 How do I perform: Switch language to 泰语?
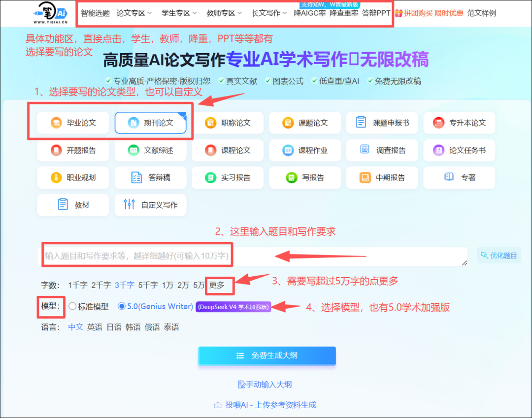pyautogui.click(x=171, y=327)
